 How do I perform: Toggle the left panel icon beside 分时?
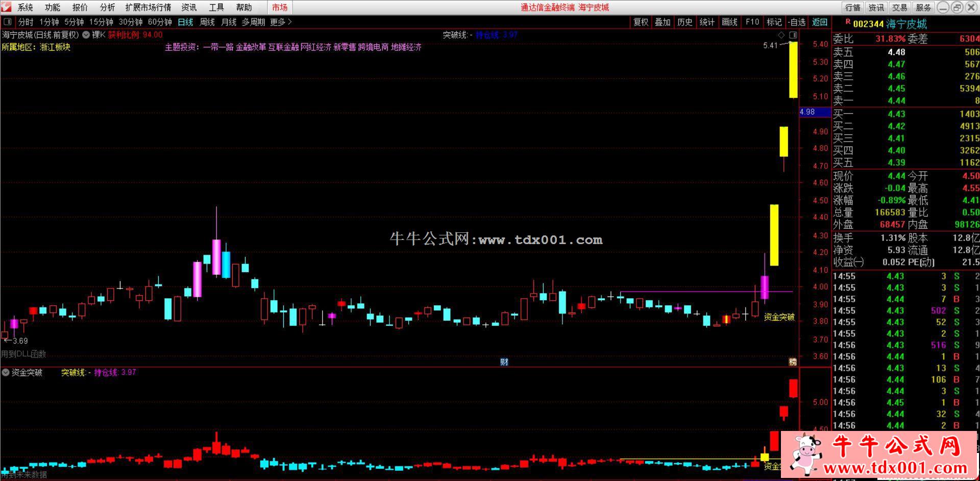tap(8, 22)
